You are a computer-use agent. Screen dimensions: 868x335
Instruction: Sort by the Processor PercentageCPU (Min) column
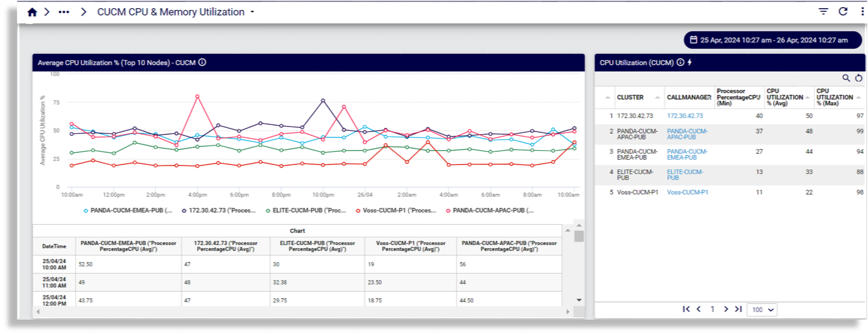738,98
